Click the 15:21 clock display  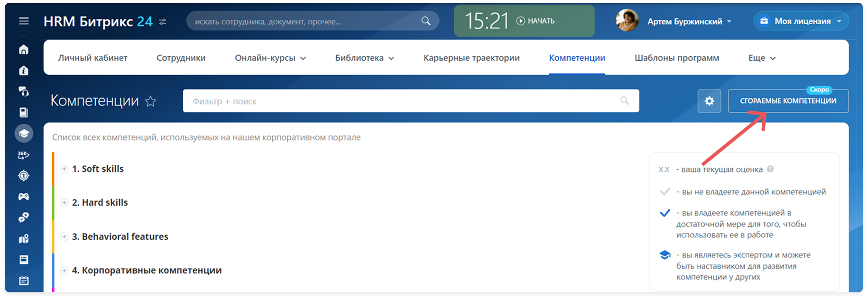pyautogui.click(x=486, y=21)
